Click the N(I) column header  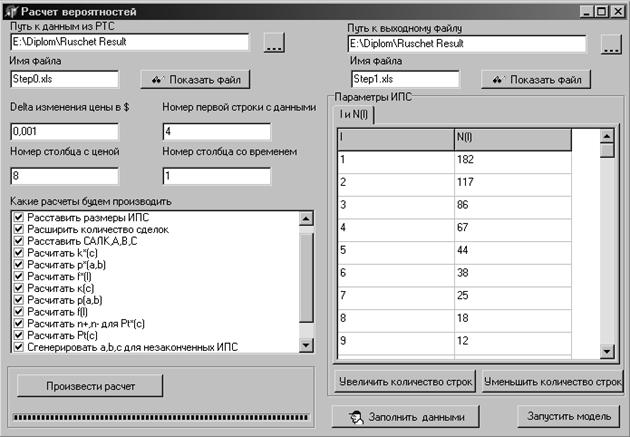[x=513, y=139]
